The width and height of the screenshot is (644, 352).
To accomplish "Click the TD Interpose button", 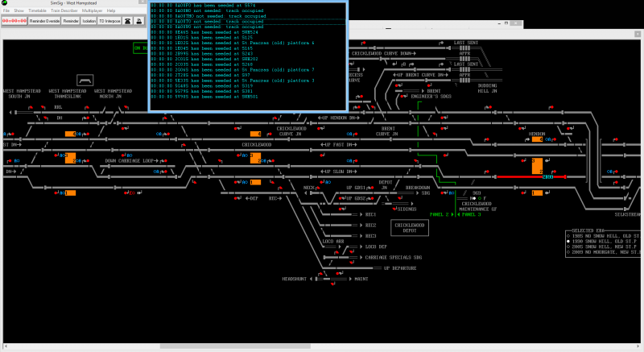I will (109, 21).
